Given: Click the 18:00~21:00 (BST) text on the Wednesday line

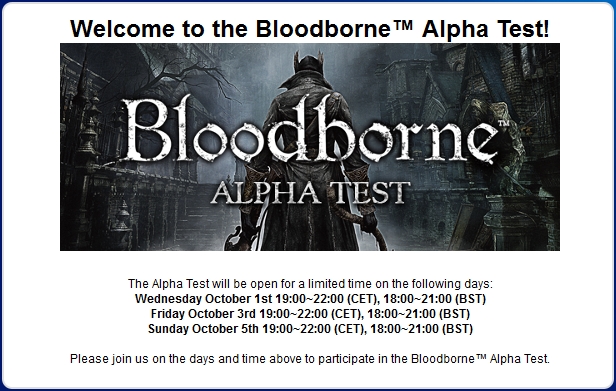Looking at the screenshot, I should point(435,299).
